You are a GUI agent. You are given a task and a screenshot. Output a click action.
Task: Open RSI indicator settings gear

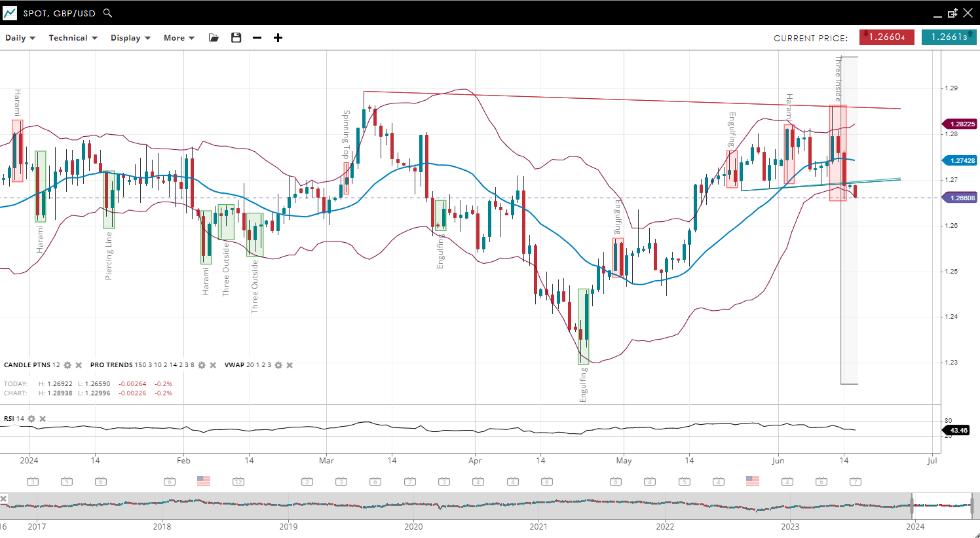coord(31,419)
